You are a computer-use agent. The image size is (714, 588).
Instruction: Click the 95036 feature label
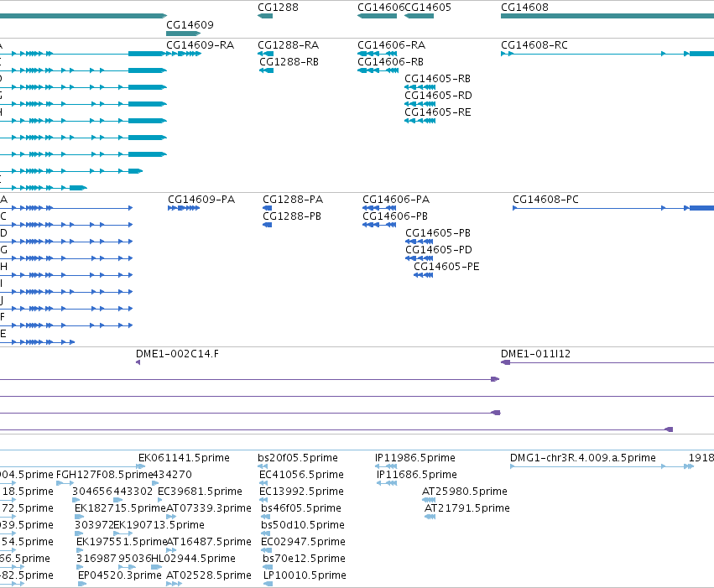point(134,559)
